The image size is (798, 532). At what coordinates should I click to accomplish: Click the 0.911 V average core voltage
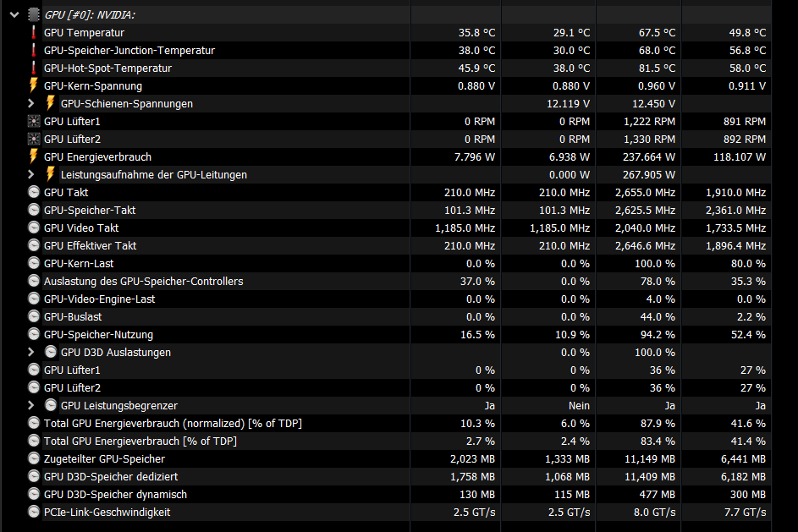coord(747,86)
